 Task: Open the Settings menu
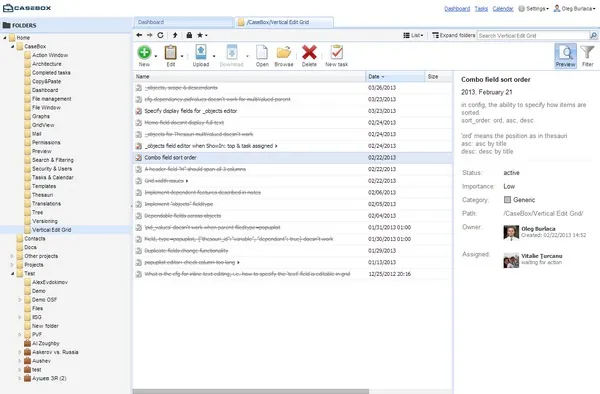click(x=533, y=8)
